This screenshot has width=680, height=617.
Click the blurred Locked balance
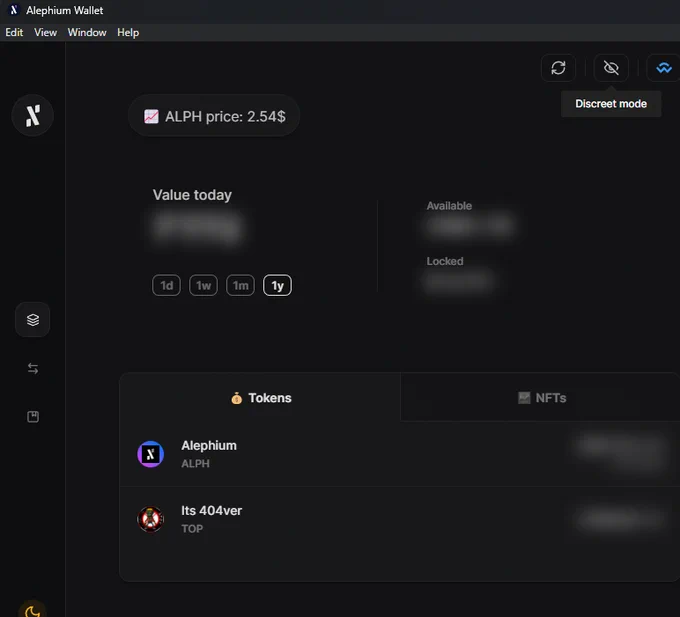click(x=458, y=281)
